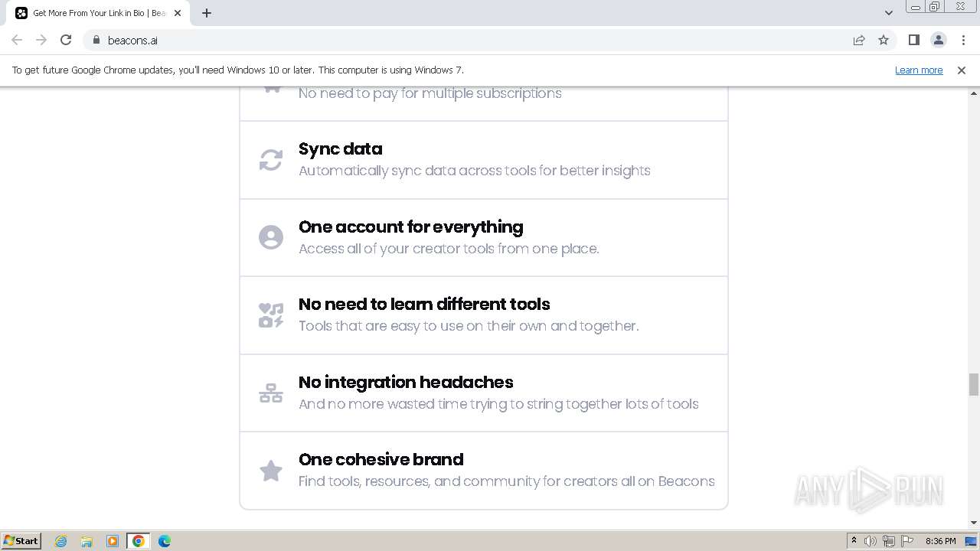Open the Windows Start menu
The width and height of the screenshot is (980, 551).
21,540
